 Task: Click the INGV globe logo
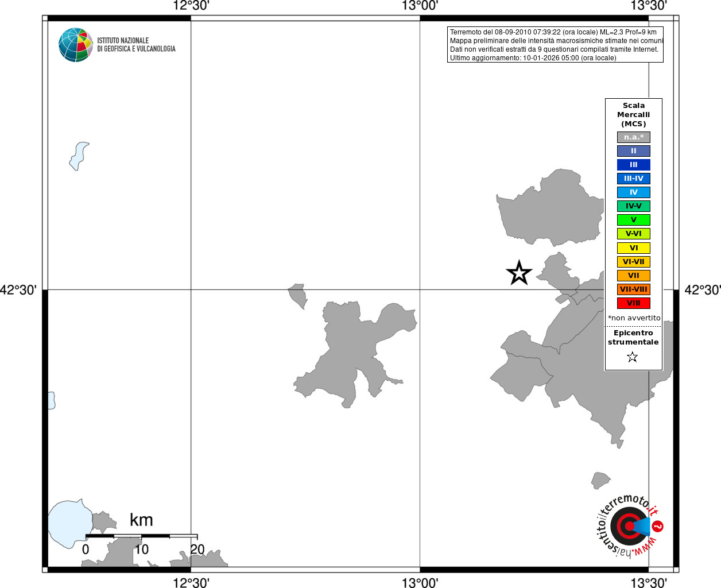(x=76, y=45)
